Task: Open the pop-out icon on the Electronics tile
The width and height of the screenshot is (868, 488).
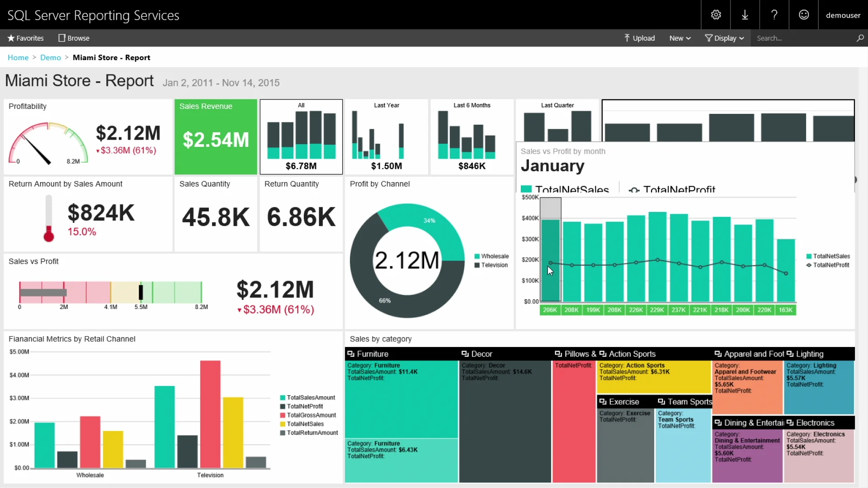Action: coord(790,422)
